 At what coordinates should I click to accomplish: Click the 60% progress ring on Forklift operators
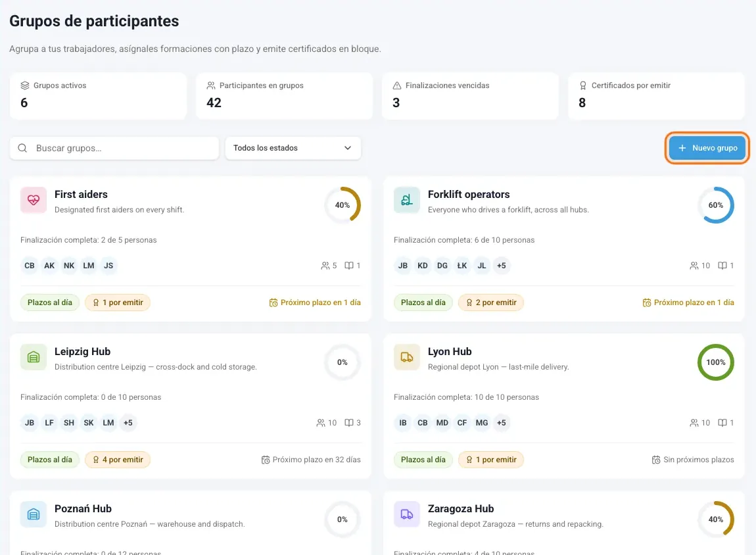tap(715, 205)
